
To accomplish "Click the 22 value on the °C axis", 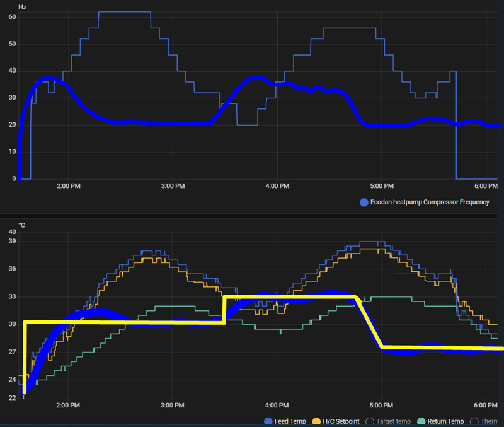I will [12, 398].
